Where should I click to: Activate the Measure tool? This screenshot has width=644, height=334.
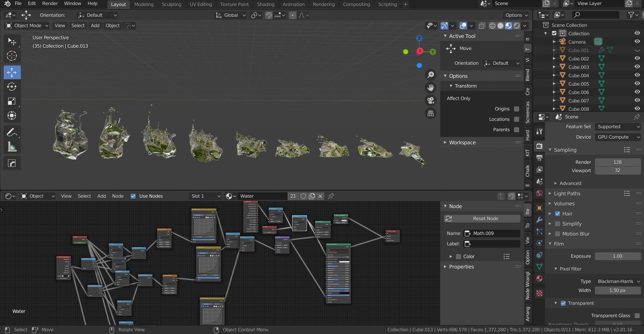pyautogui.click(x=12, y=146)
